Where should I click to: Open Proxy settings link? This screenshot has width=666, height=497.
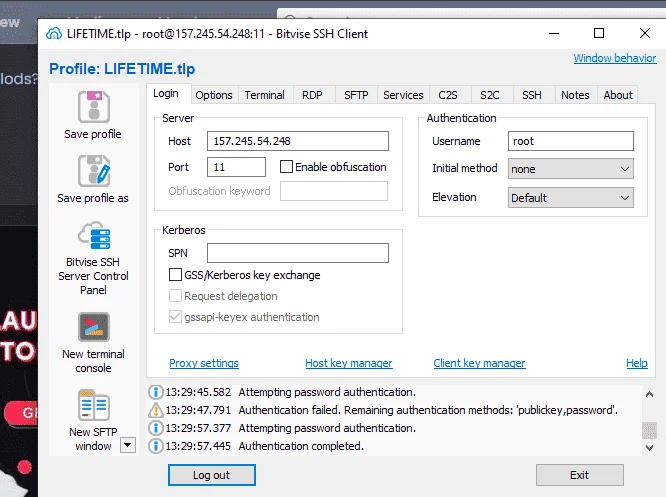(x=204, y=363)
